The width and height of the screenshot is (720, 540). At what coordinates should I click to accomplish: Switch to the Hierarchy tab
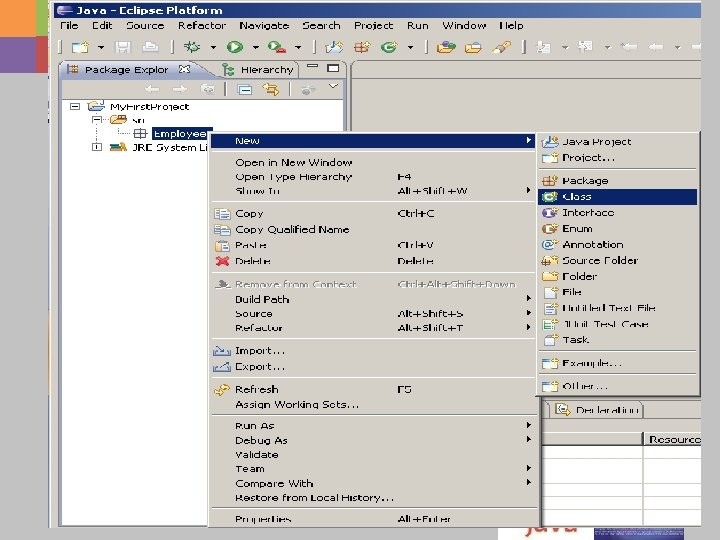coord(258,70)
